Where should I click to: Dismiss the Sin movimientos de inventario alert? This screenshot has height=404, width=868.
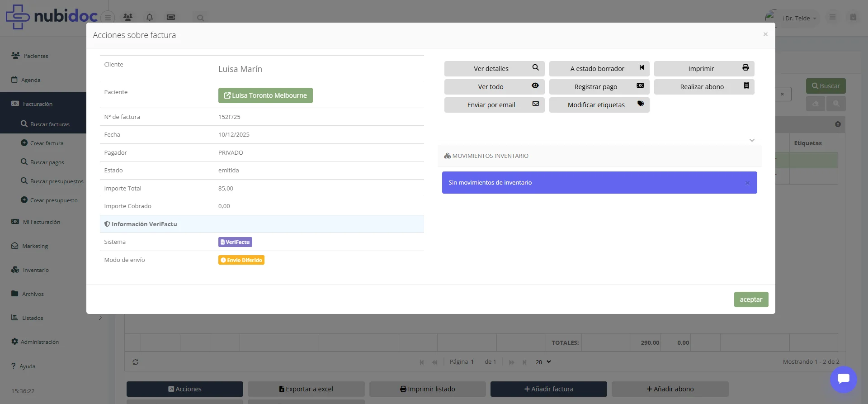(x=747, y=183)
